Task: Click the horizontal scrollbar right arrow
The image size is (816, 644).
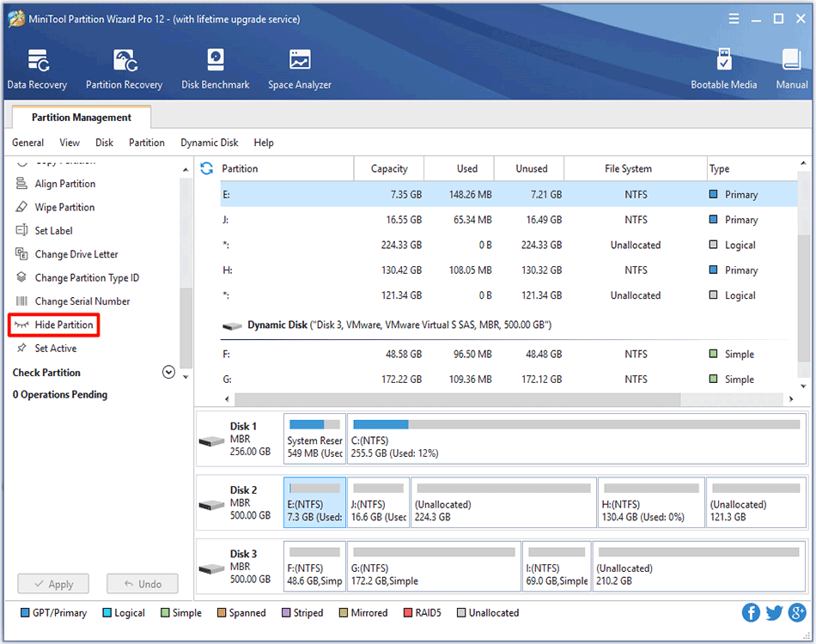Action: [792, 398]
